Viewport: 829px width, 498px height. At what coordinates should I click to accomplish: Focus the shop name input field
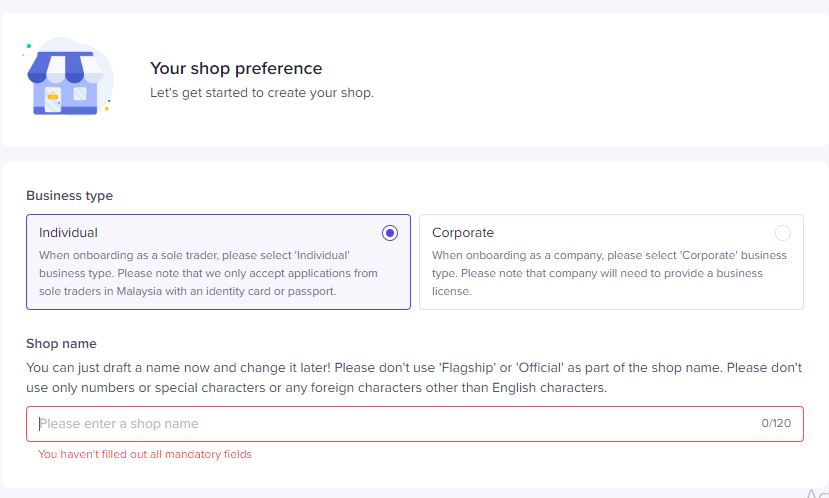414,423
